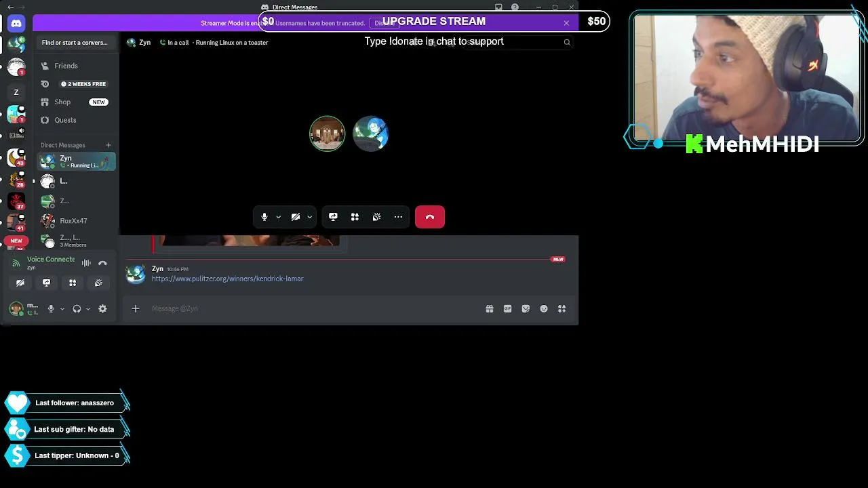Screen dimensions: 868x488
Task: Open the Friends list
Action: [x=76, y=66]
